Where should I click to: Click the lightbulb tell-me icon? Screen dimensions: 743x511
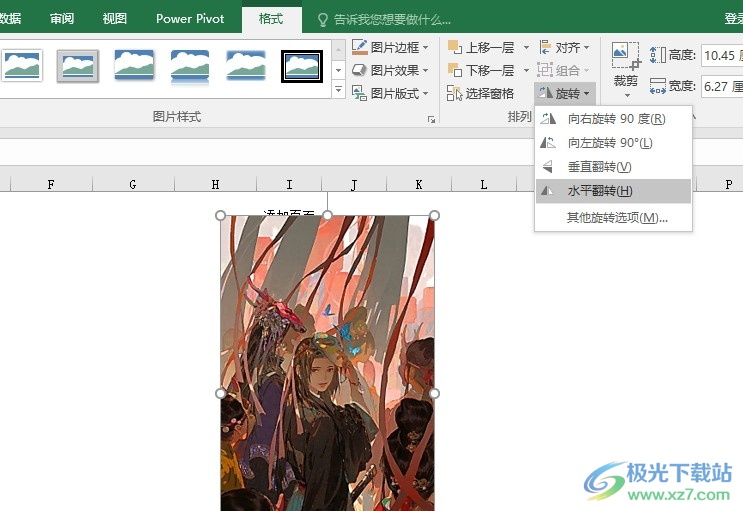(323, 19)
